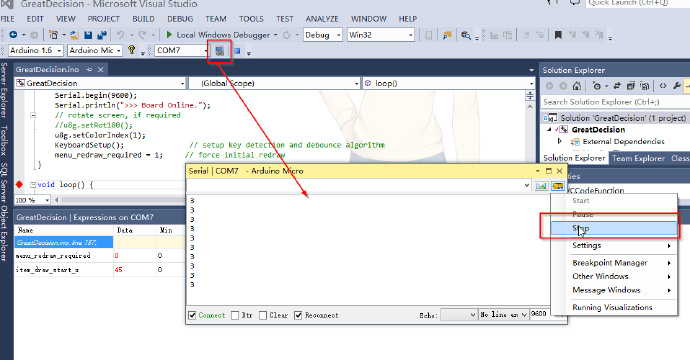Click the bookmark flag toolbar icon
690x360 pixels.
point(558,35)
